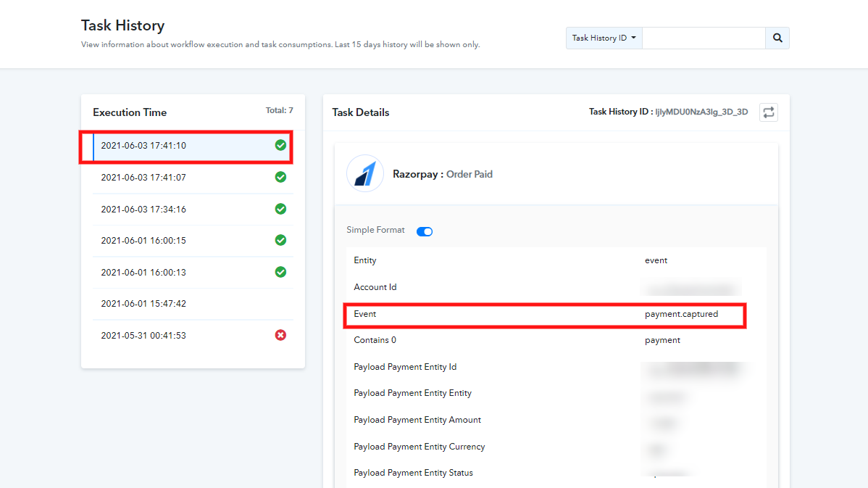Click red error icon for 00:41:53 run
The image size is (868, 488).
[x=280, y=335]
